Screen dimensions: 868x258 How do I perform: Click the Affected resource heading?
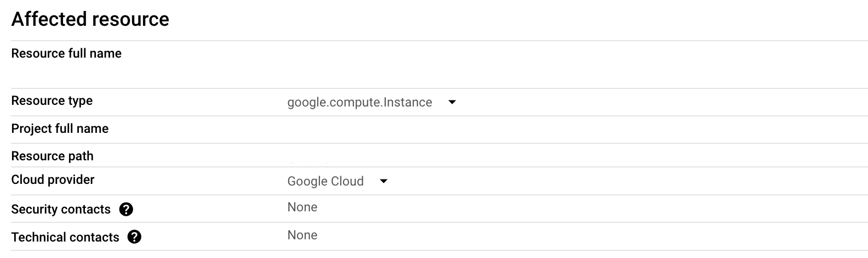pos(90,19)
